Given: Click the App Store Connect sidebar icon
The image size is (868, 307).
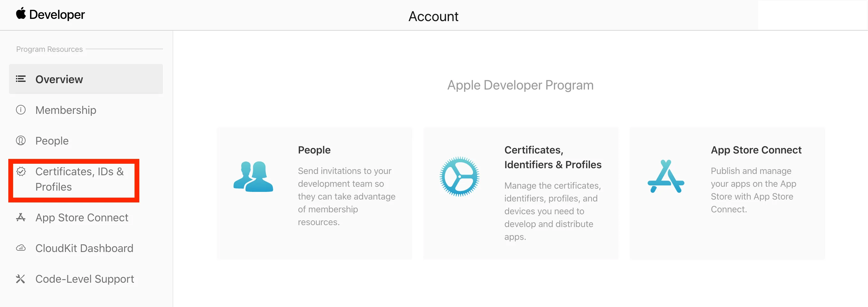Looking at the screenshot, I should [x=21, y=217].
